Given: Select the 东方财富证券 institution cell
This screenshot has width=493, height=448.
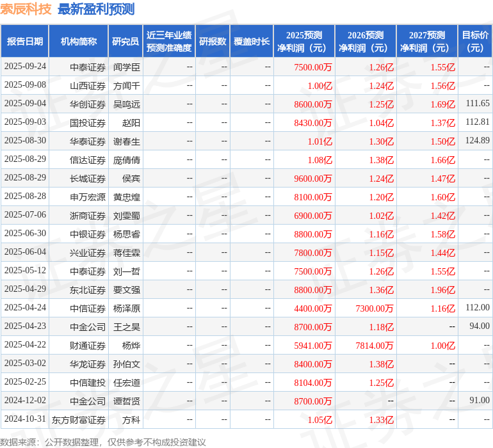Looking at the screenshot, I should (x=79, y=419).
